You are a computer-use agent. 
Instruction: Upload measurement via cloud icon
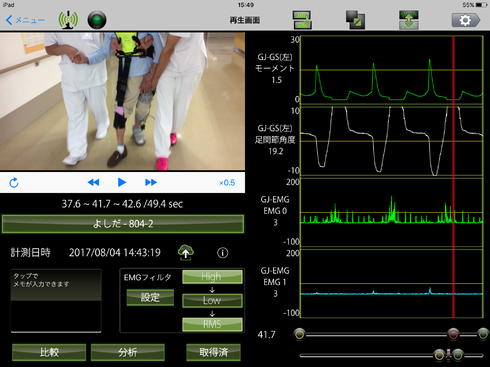tap(186, 252)
